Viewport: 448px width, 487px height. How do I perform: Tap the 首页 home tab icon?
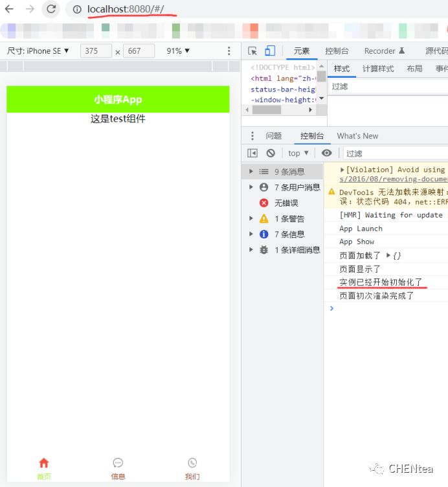pyautogui.click(x=43, y=463)
